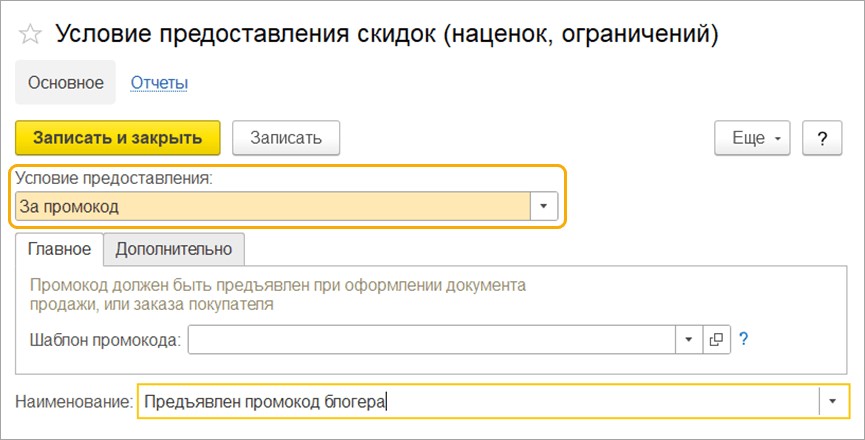The height and width of the screenshot is (440, 865).
Task: Open the Отчеты link
Action: point(159,83)
